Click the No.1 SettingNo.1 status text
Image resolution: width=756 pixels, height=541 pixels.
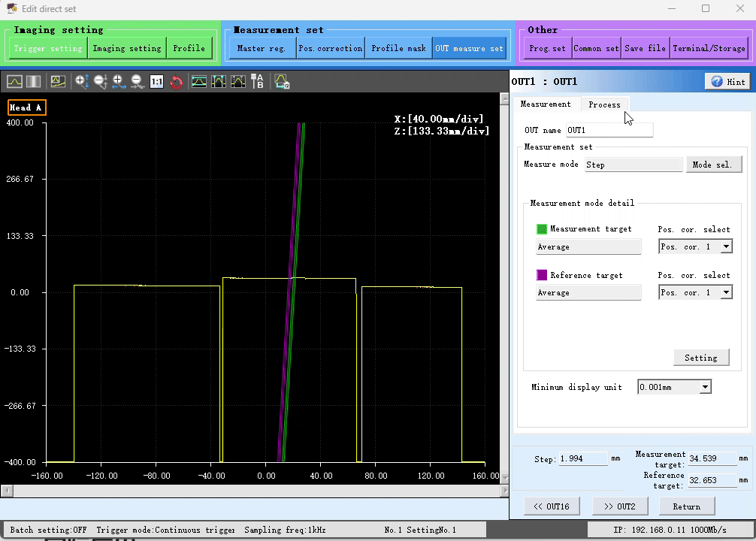[420, 530]
